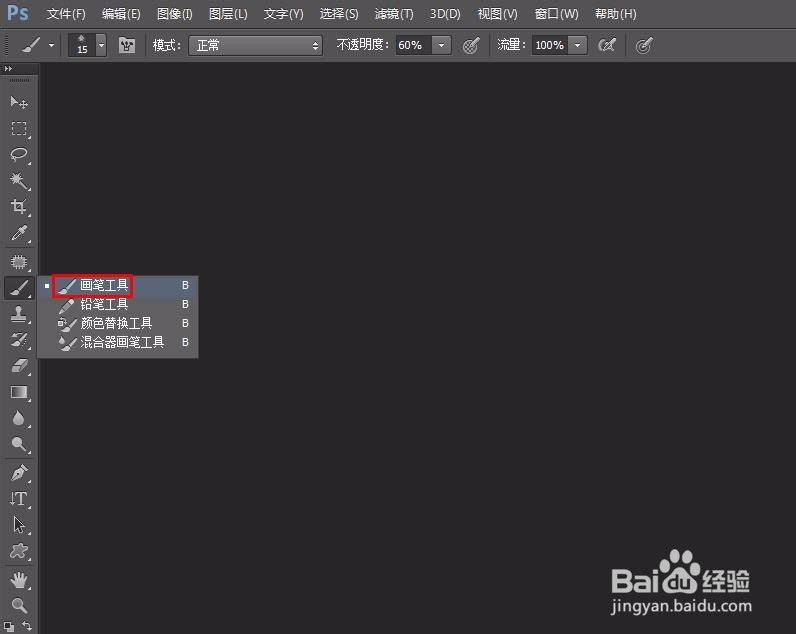
Task: Select the Crop tool
Action: coord(19,206)
